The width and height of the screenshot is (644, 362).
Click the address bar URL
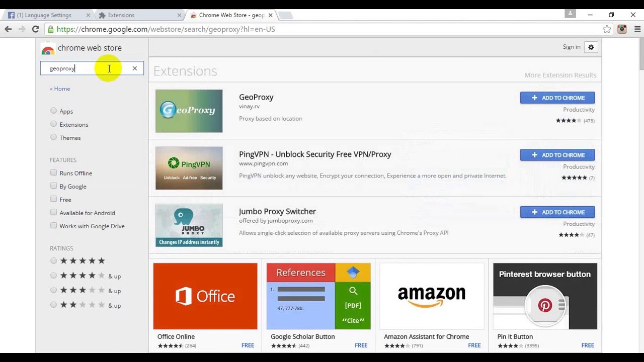tap(166, 29)
